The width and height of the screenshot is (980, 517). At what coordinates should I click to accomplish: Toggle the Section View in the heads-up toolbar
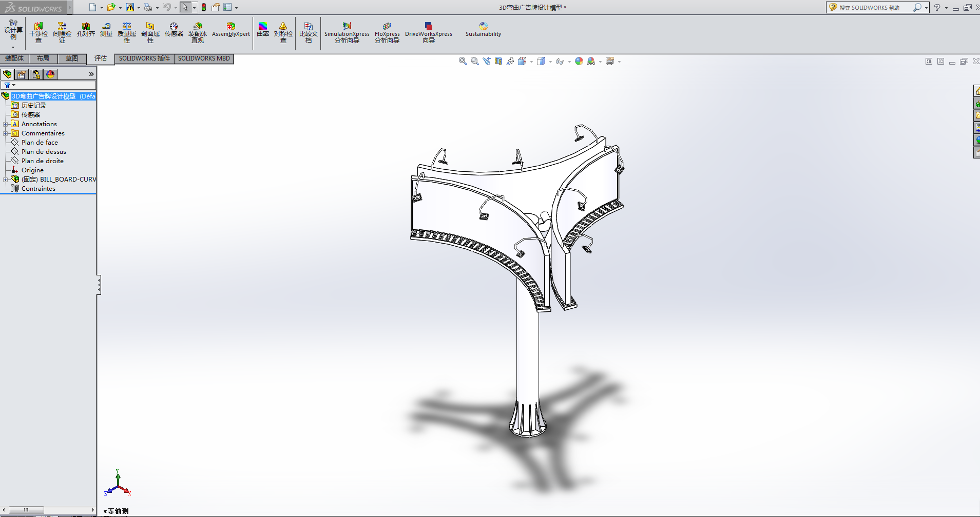(498, 61)
